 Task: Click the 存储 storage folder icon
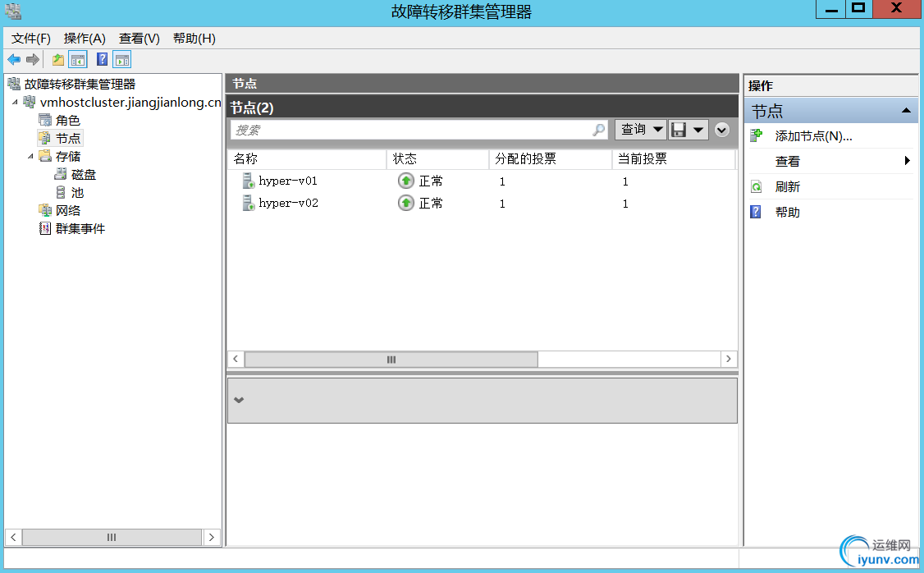[x=45, y=156]
